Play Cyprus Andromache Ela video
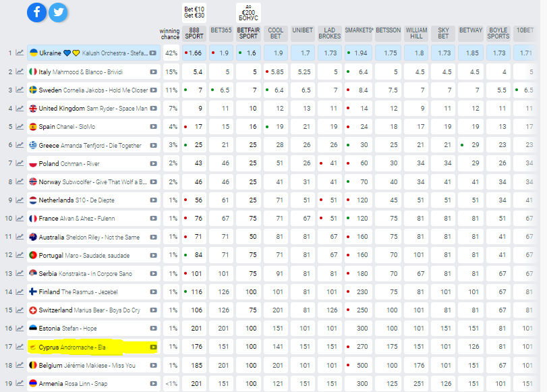Viewport: 547px width, 392px height. pos(153,347)
